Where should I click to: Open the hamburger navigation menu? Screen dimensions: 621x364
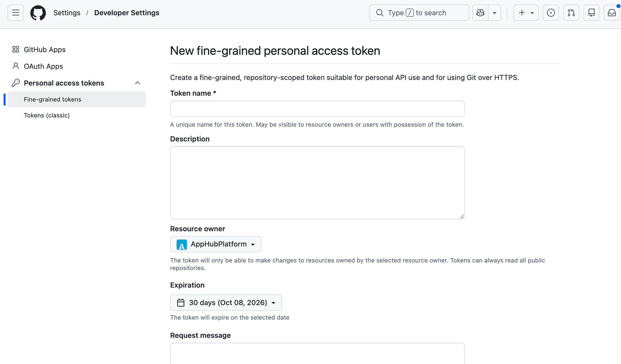(15, 13)
